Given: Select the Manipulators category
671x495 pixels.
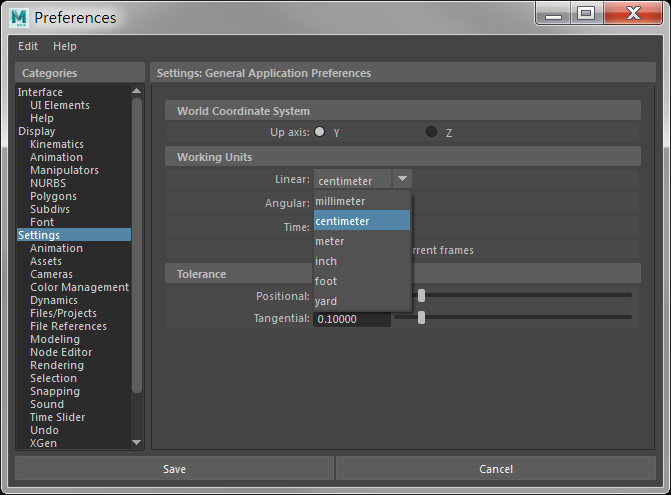Looking at the screenshot, I should (65, 170).
